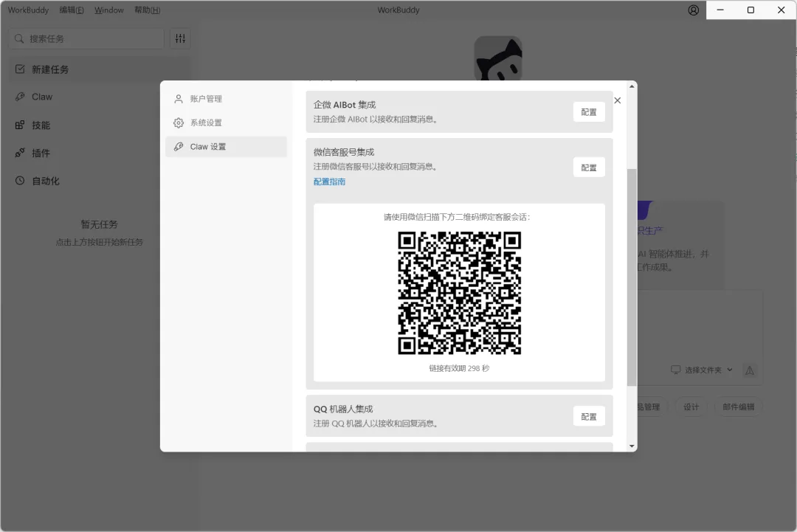The width and height of the screenshot is (797, 532).
Task: Click the filter sliders icon beside search
Action: [181, 38]
